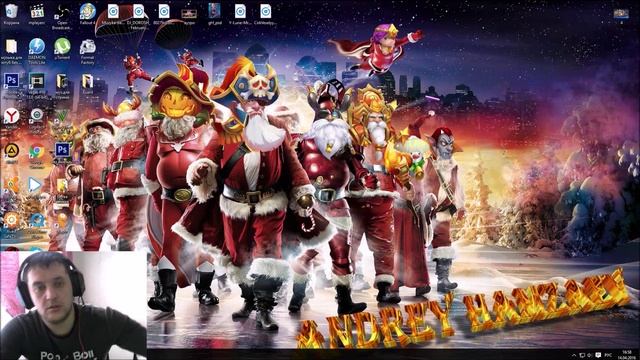The height and width of the screenshot is (360, 640).
Task: Select the webcam overlay of man with headphones
Action: (x=73, y=305)
